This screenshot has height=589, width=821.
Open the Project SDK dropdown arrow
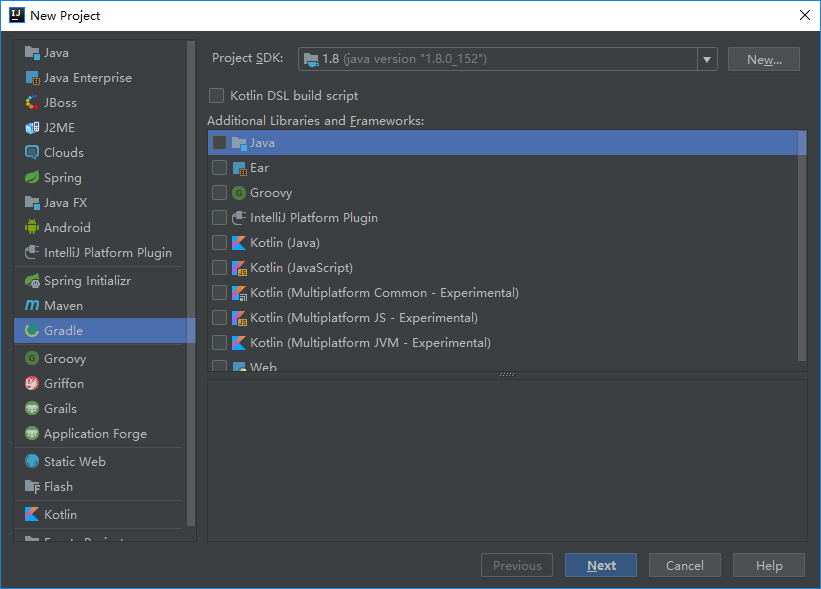coord(707,59)
